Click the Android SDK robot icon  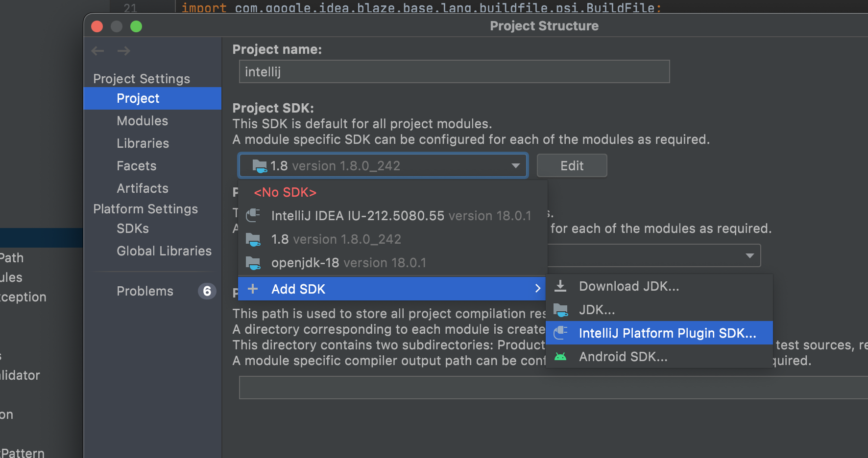coord(560,357)
